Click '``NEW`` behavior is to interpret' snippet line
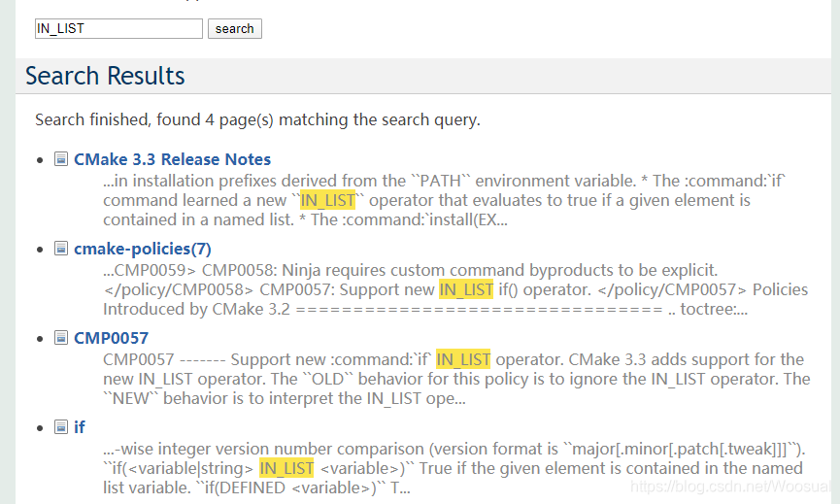The height and width of the screenshot is (504, 840). (285, 398)
